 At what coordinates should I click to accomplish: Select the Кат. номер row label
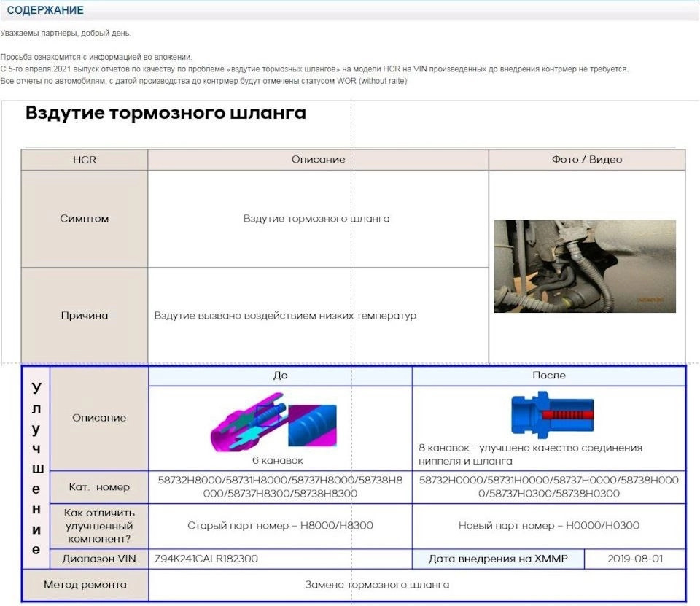coord(99,487)
